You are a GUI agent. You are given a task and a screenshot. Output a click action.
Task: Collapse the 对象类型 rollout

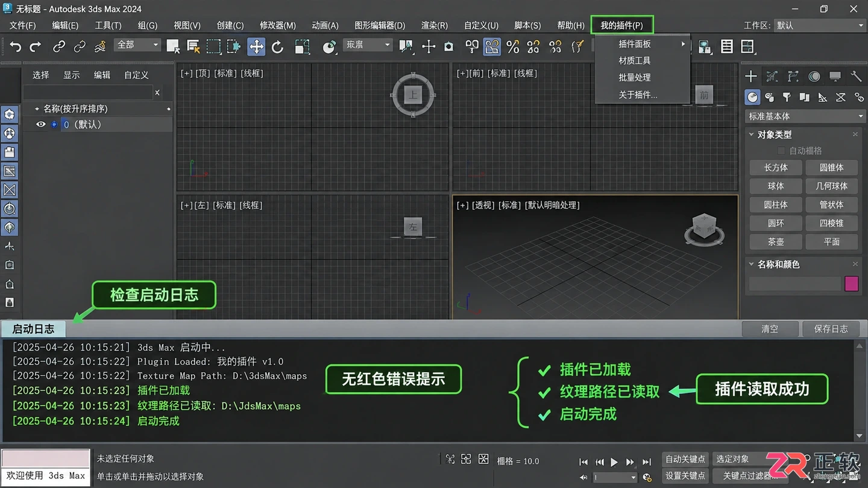(x=752, y=135)
